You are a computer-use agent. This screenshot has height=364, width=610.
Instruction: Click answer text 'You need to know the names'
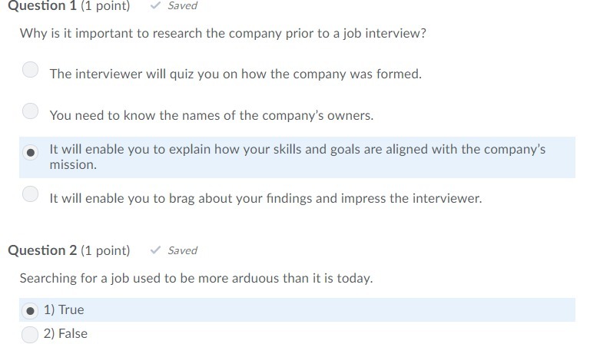point(211,116)
